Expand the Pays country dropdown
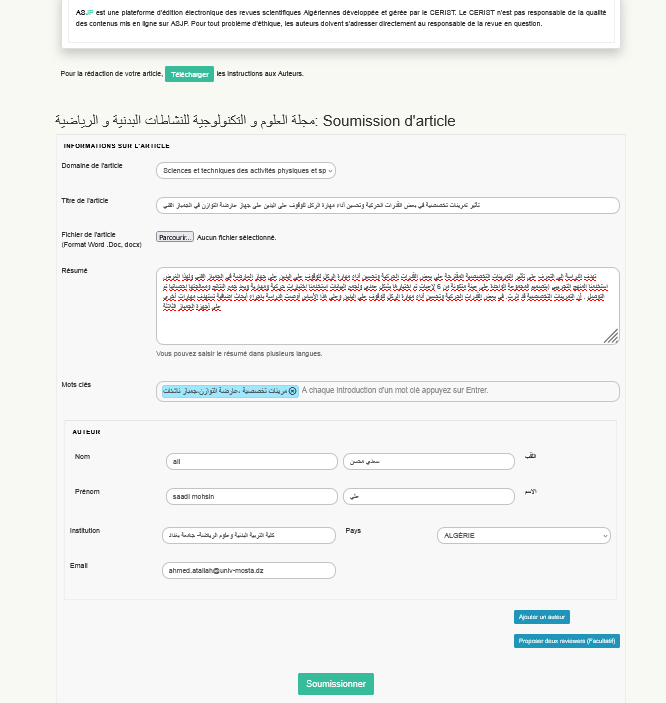Screen dimensions: 666x703 point(523,536)
